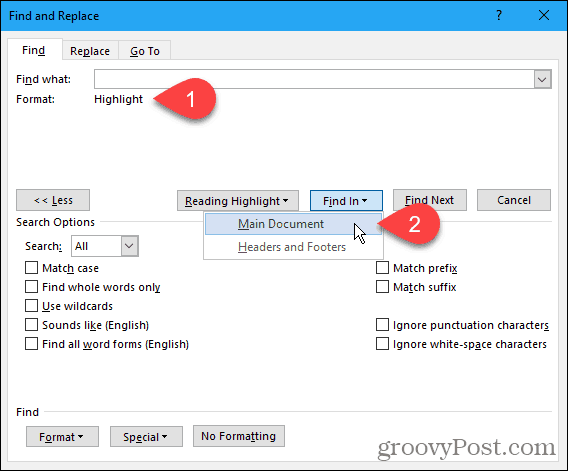Expand the Find In dropdown button
The height and width of the screenshot is (471, 568).
click(346, 200)
